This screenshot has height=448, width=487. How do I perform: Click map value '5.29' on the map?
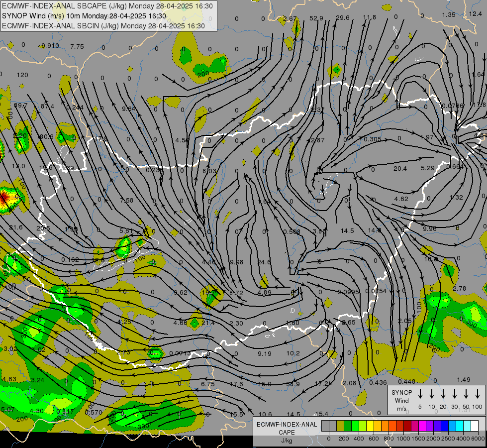point(428,168)
